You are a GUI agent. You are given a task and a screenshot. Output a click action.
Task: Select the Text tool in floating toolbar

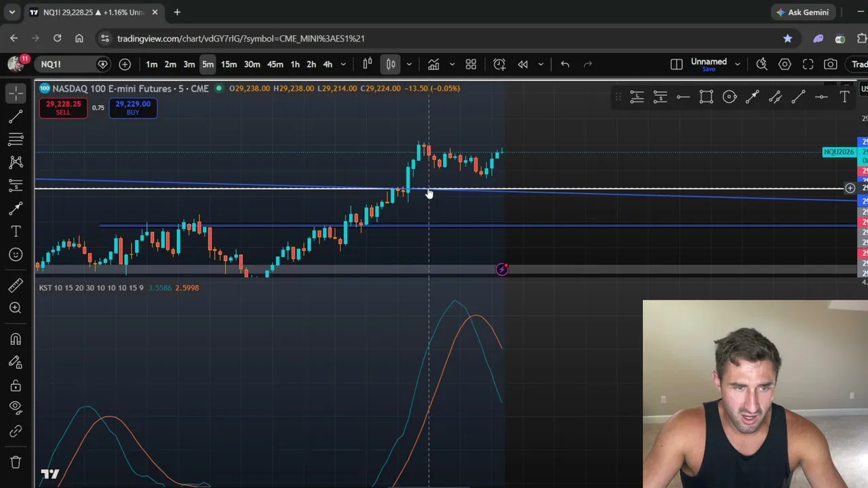click(844, 98)
